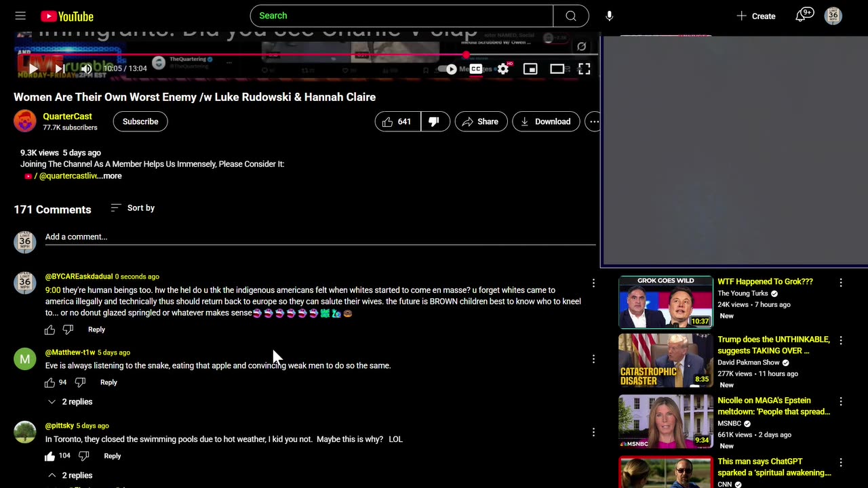868x488 pixels.
Task: Enter fullscreen mode
Action: (584, 68)
